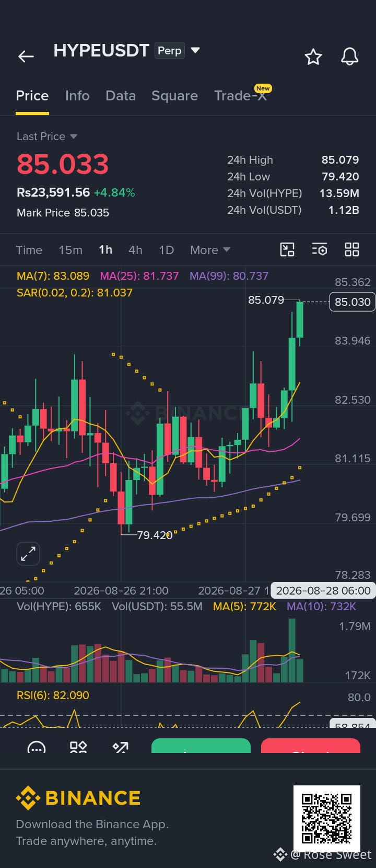Tap the Binance QR code
Screen dimensions: 376x868
click(327, 819)
